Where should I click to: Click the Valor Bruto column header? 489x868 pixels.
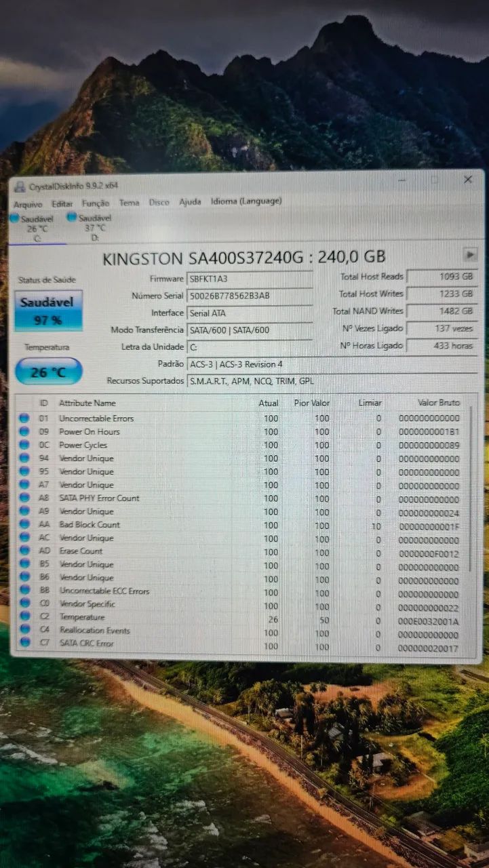click(x=438, y=403)
